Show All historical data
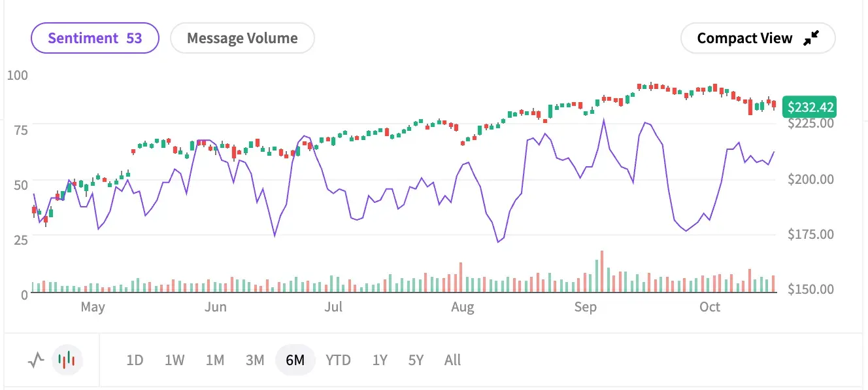 click(452, 360)
